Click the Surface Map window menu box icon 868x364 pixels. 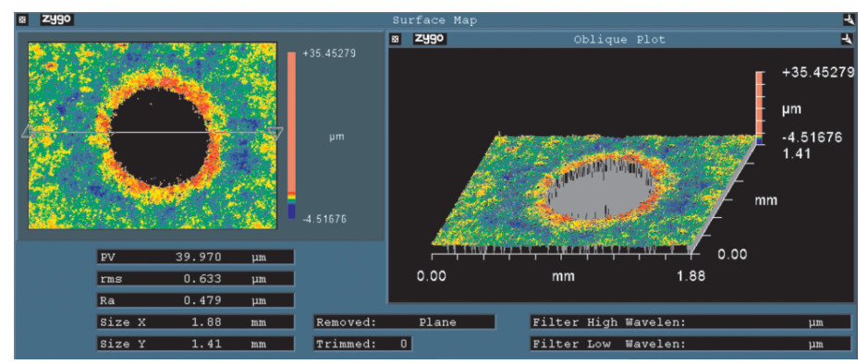pyautogui.click(x=22, y=20)
